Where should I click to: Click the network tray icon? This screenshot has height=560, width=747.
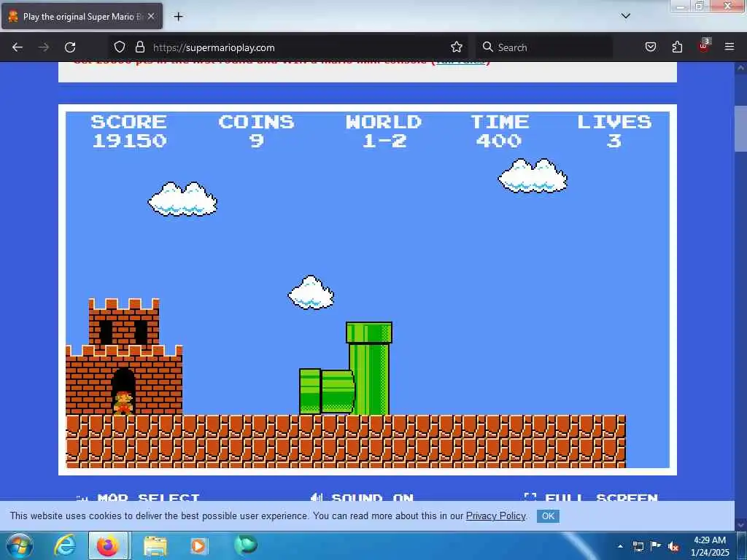click(638, 546)
